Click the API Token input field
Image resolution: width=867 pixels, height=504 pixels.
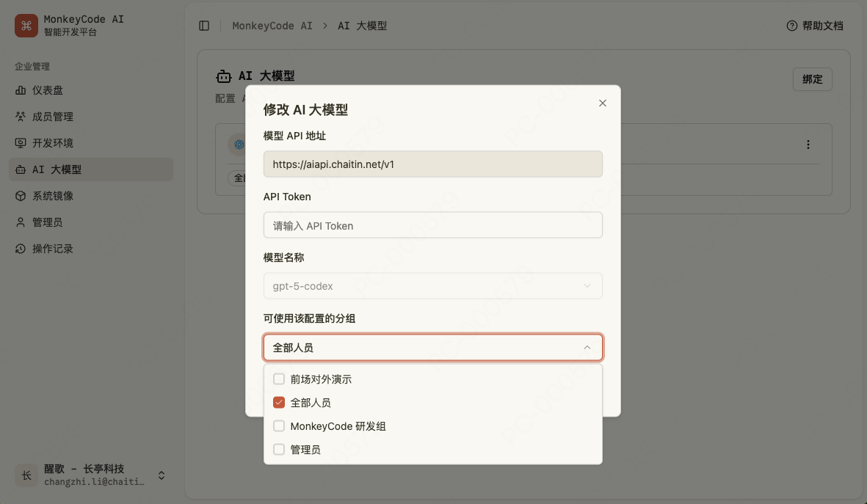click(432, 225)
